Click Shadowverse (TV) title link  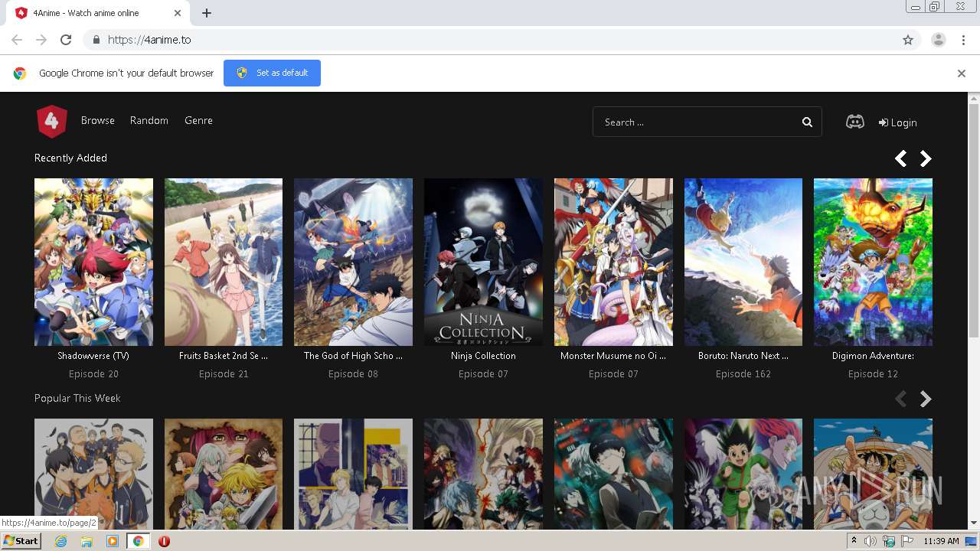(93, 356)
